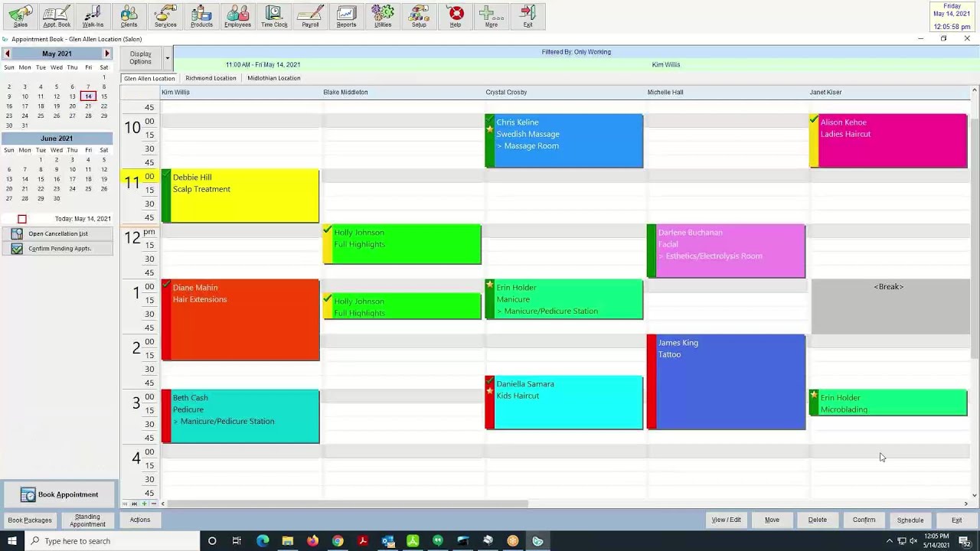Viewport: 980px width, 551px height.
Task: Open the Services toolbar icon
Action: pos(165,16)
